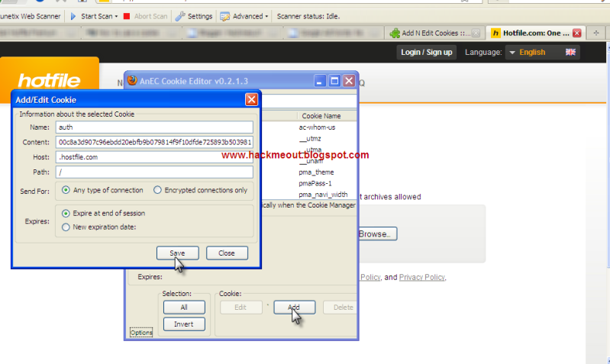Screen dimensions: 610x364
Task: Close the Add/Edit Cookie dialog
Action: coord(251,99)
